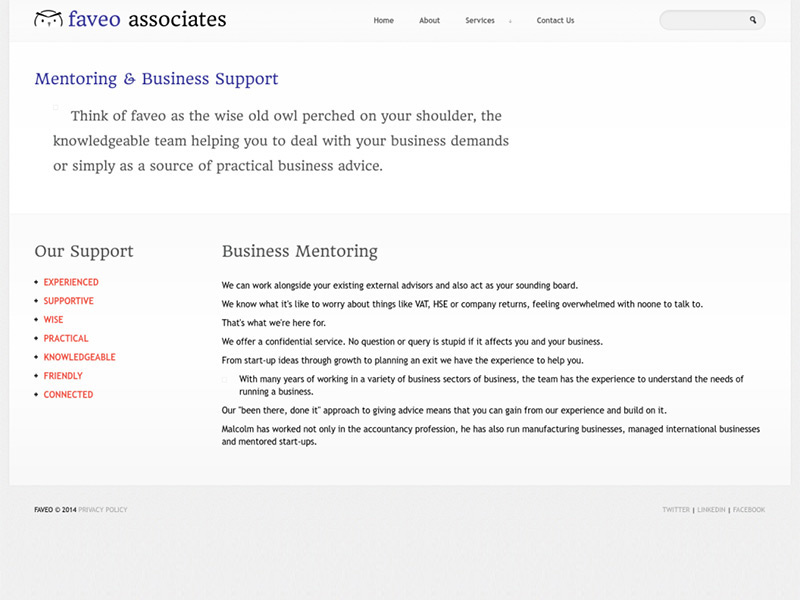Click the faveo owl logo icon

click(48, 19)
